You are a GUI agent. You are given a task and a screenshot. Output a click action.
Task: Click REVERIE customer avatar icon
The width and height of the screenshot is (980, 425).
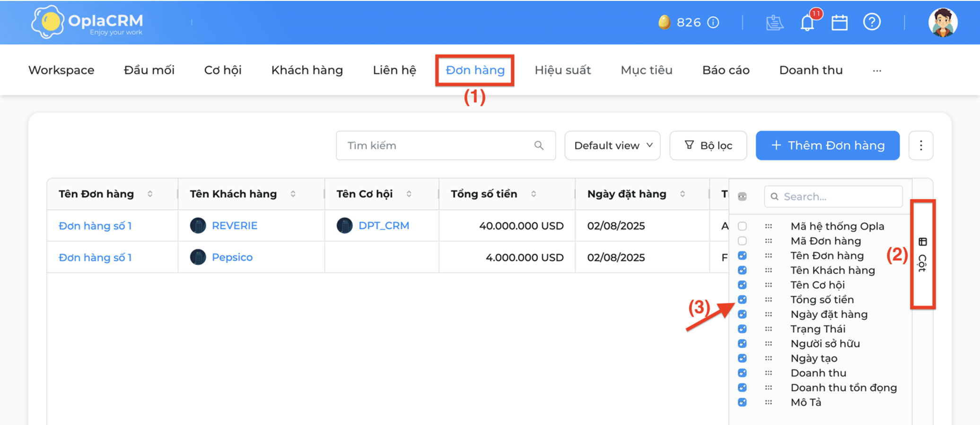pos(198,226)
